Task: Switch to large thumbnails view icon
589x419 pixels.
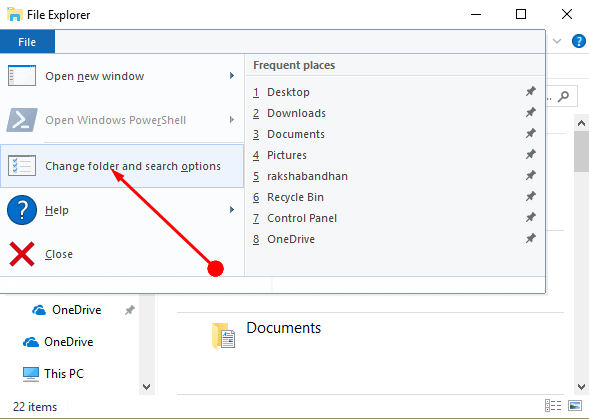Action: [x=575, y=406]
